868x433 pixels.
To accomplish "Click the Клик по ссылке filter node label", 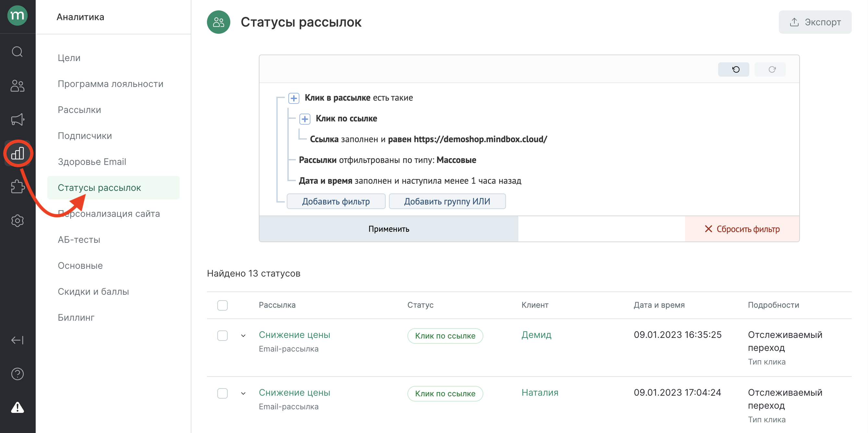I will click(x=346, y=118).
